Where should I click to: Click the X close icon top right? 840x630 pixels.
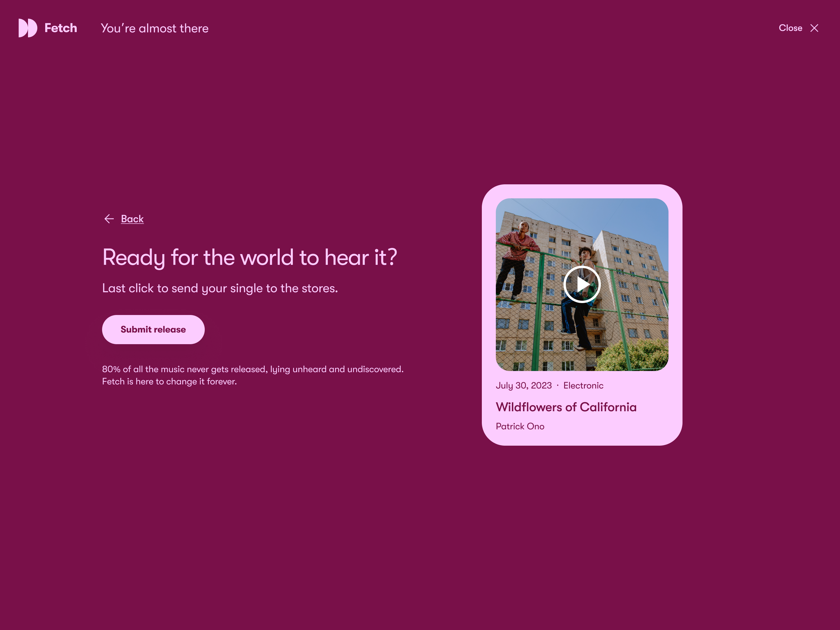click(x=814, y=28)
